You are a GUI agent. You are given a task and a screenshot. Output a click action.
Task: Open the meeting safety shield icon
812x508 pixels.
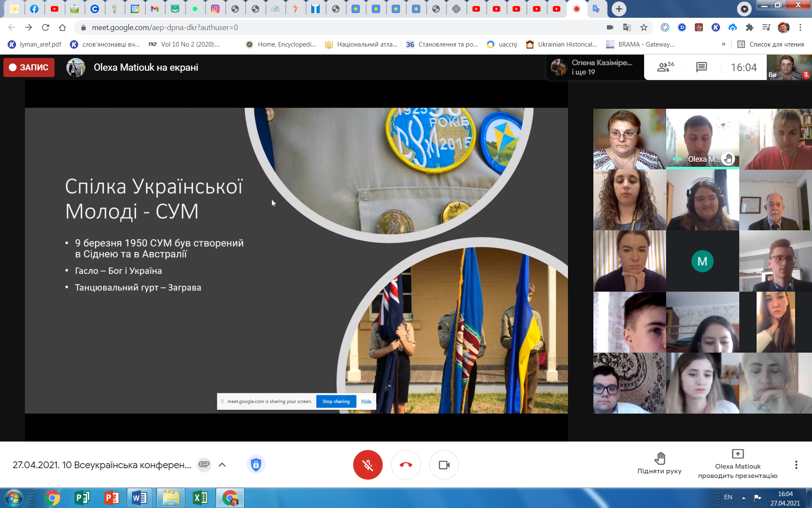(x=255, y=465)
